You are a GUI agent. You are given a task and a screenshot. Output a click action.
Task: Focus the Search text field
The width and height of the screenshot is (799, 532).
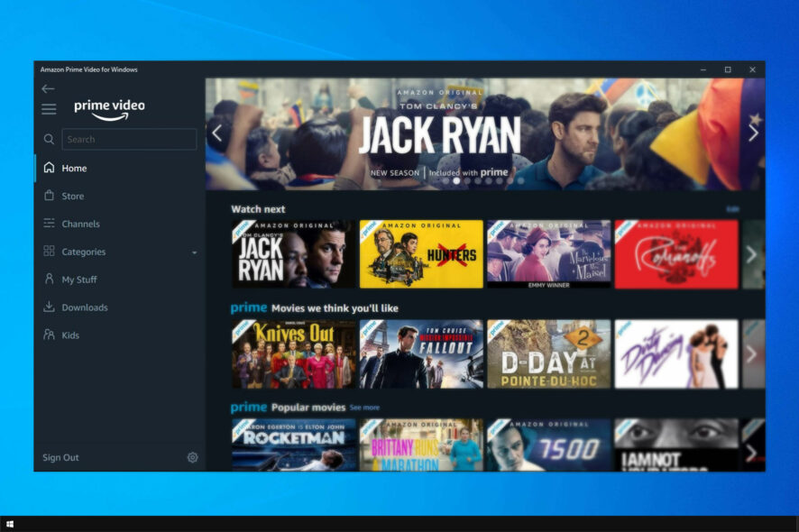click(130, 139)
